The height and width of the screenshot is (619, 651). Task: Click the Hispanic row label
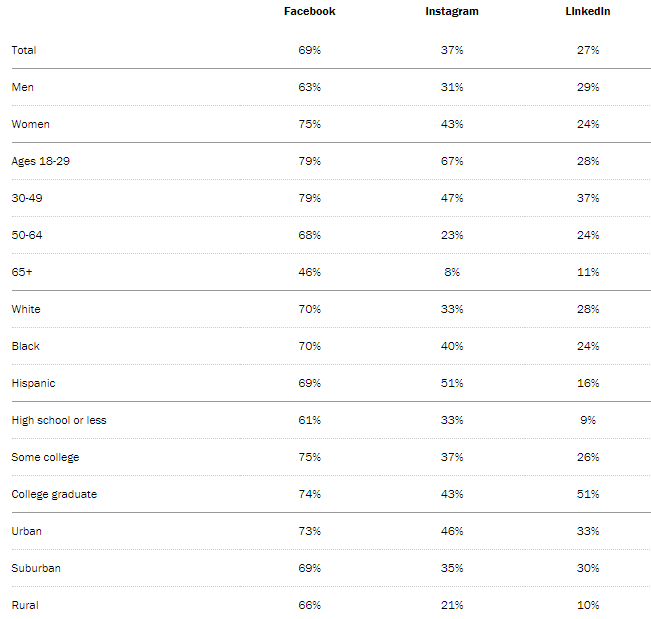[33, 383]
